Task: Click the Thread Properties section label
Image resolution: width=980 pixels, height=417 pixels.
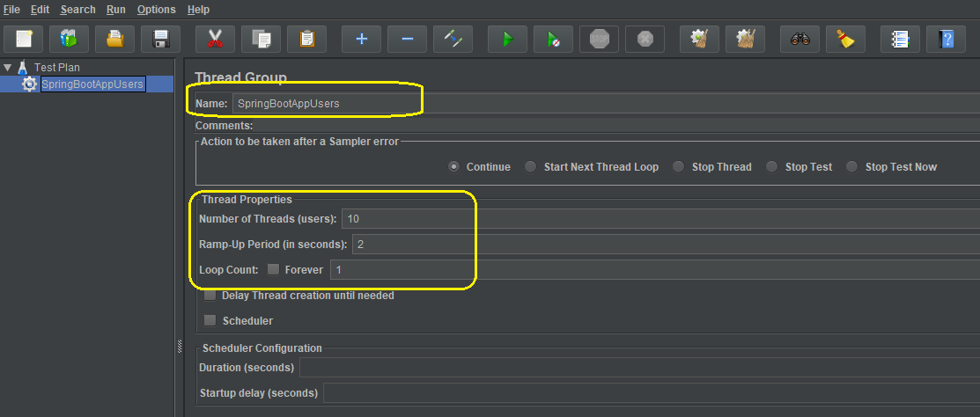Action: 247,200
